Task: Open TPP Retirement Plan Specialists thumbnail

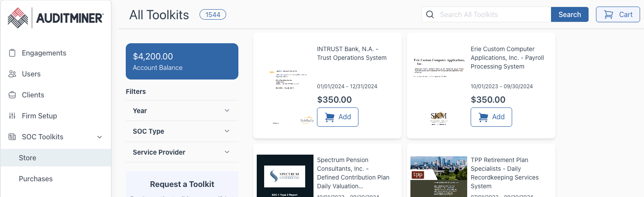Action: [x=439, y=176]
